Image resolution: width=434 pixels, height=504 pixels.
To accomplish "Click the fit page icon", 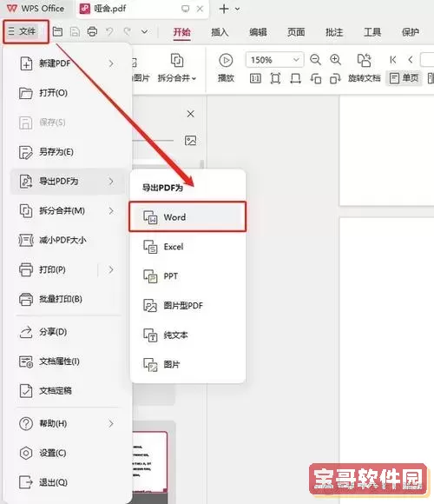I will [275, 78].
